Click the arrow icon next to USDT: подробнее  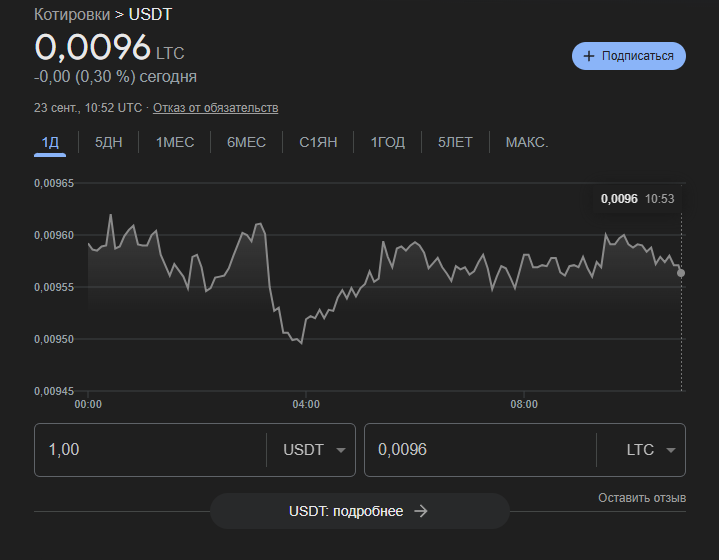tap(421, 511)
